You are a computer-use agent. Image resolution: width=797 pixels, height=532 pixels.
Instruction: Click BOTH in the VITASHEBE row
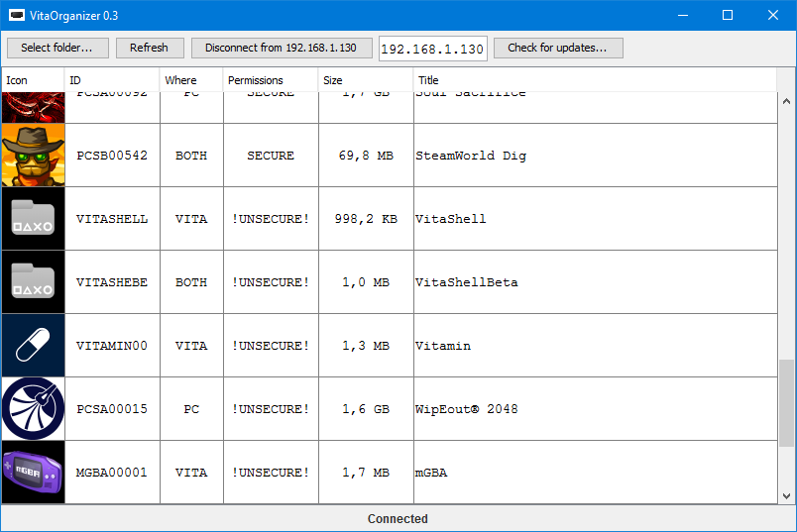pos(191,282)
